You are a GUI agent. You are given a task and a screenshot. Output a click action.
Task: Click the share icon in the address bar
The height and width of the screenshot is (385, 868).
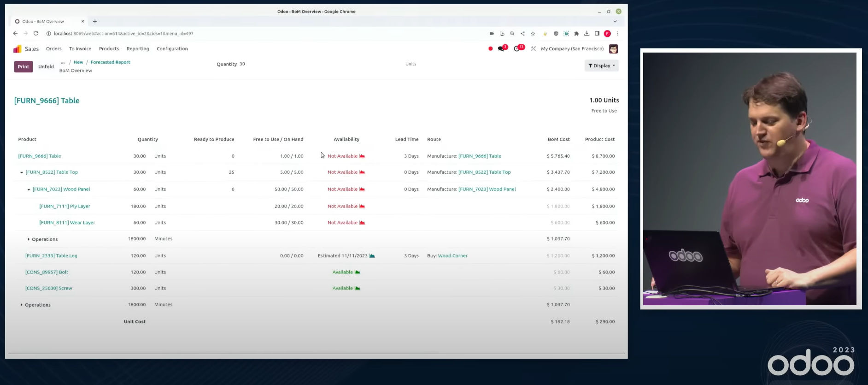[x=522, y=34]
